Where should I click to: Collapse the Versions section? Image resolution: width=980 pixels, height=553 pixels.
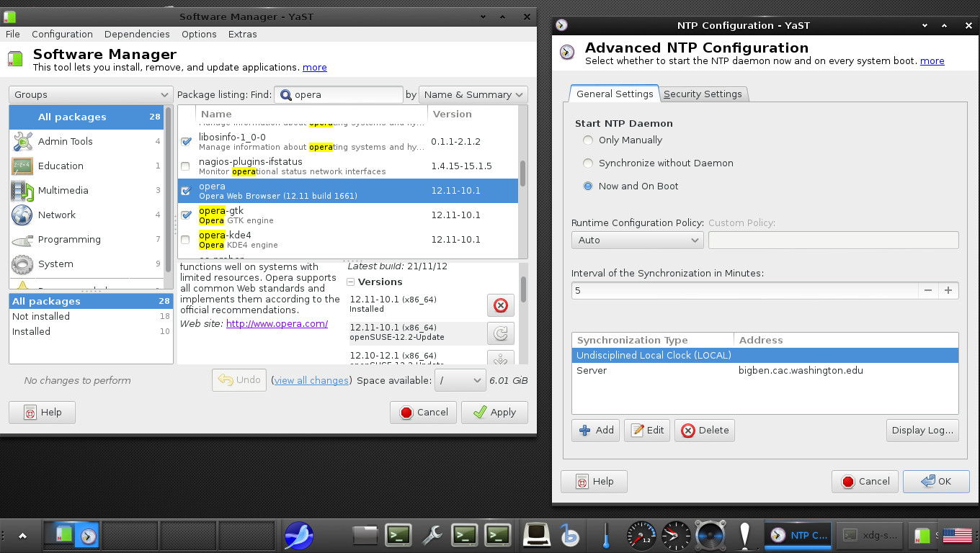(351, 282)
